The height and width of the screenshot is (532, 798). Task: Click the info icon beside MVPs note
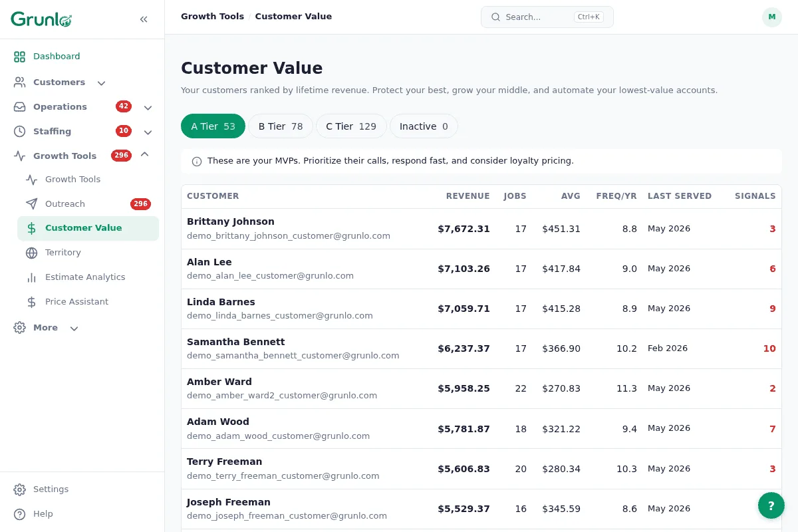click(197, 162)
